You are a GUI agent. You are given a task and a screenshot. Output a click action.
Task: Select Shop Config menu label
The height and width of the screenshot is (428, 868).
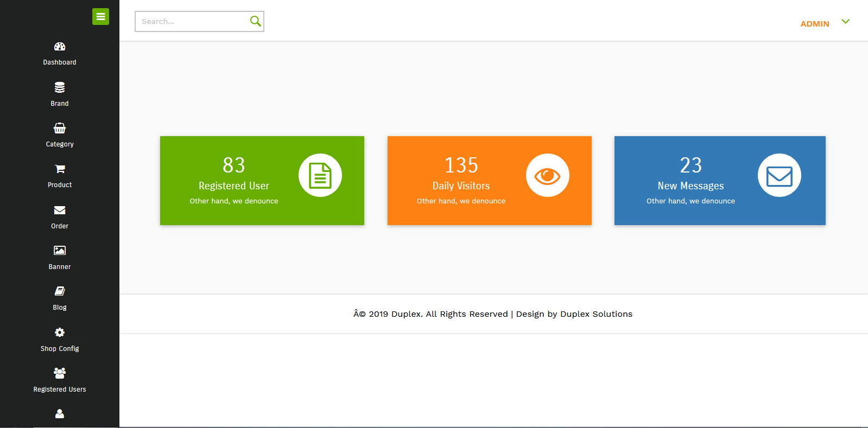pyautogui.click(x=60, y=349)
